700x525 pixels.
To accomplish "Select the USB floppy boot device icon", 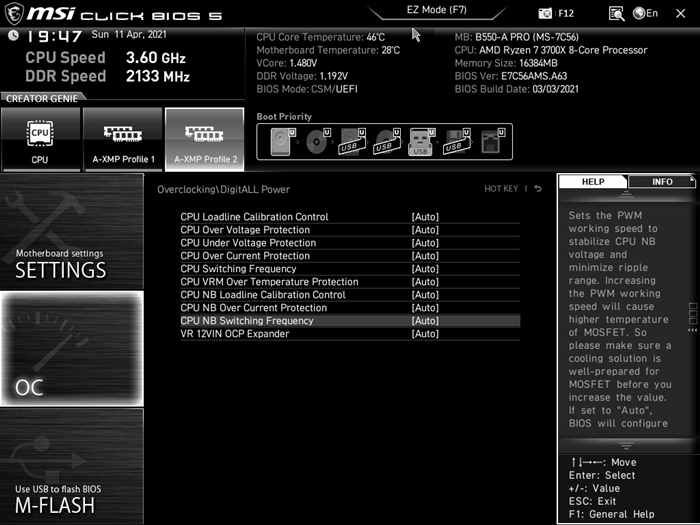I will (457, 142).
